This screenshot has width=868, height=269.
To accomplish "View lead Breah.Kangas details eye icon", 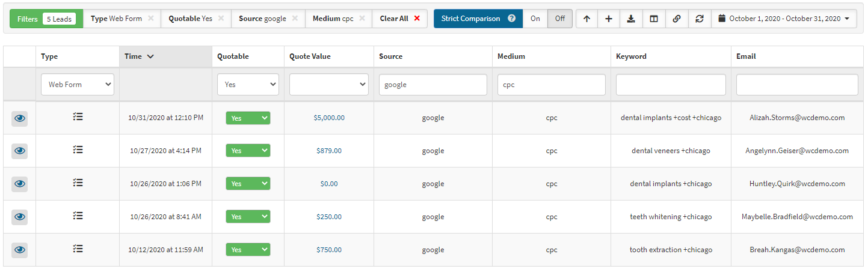I will [20, 250].
